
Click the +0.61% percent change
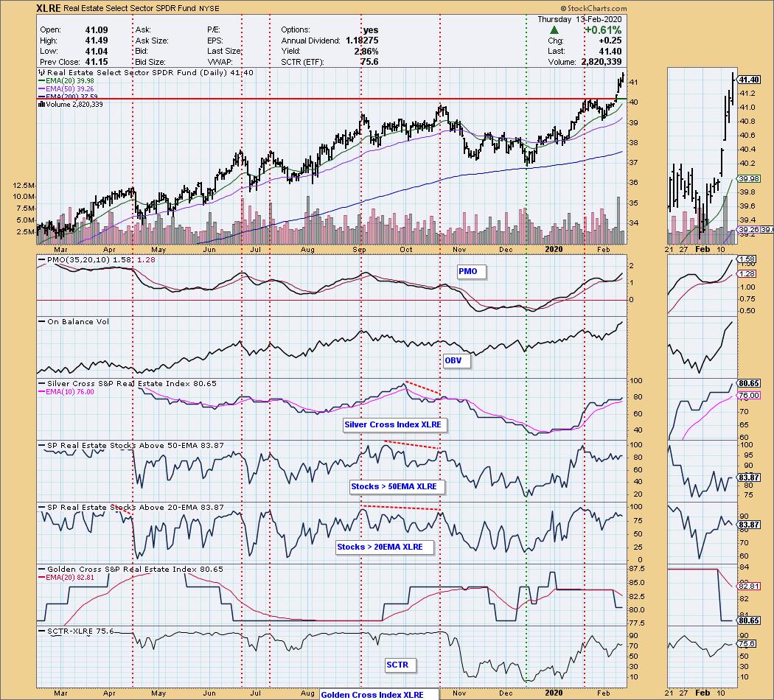point(603,30)
